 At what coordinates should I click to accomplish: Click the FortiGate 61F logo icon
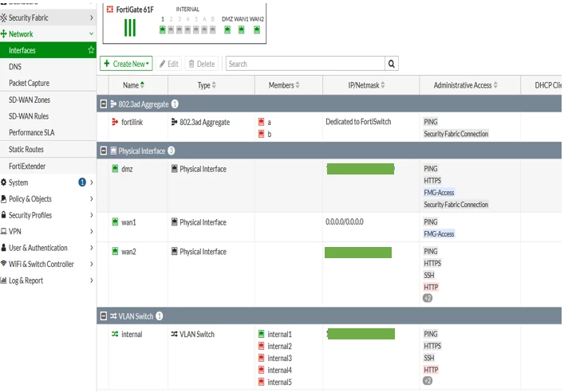click(110, 10)
